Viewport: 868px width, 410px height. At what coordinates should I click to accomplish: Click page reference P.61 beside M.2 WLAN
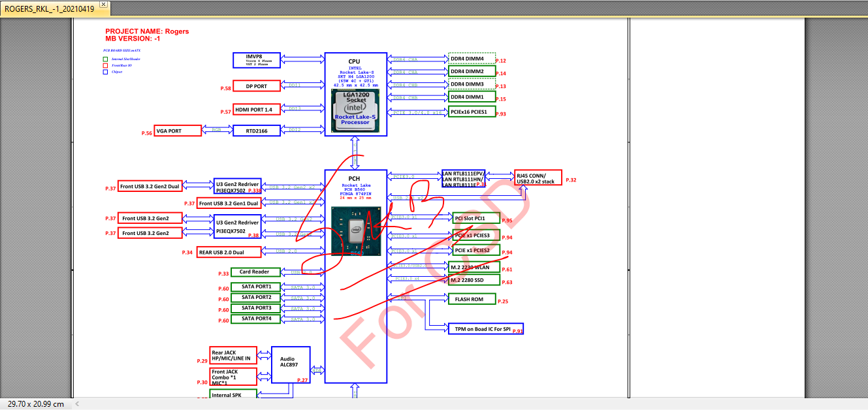point(507,270)
